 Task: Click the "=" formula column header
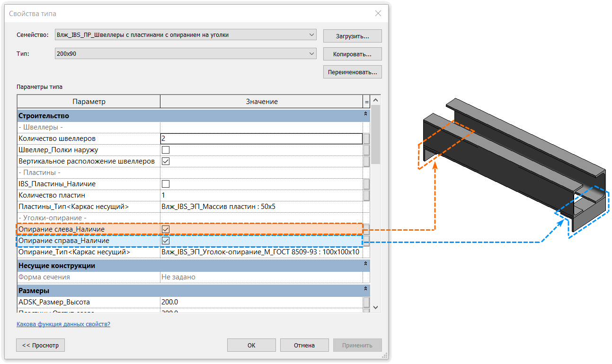[x=366, y=102]
